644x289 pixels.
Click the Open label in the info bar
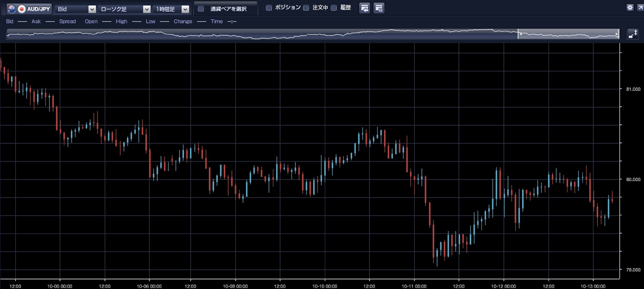pos(91,21)
